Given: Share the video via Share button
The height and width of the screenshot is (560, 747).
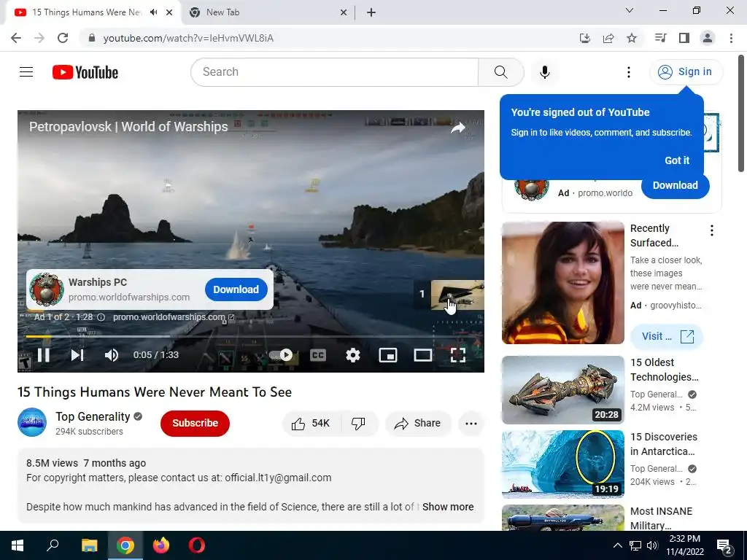Looking at the screenshot, I should tap(418, 424).
